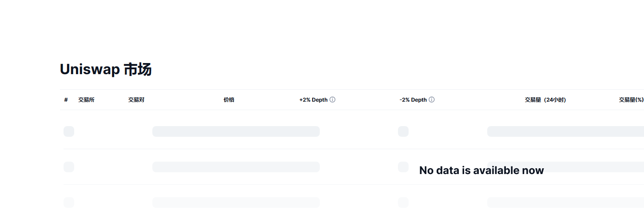The height and width of the screenshot is (222, 644).
Task: Click third row's long placeholder under 价格
Action: 236,202
